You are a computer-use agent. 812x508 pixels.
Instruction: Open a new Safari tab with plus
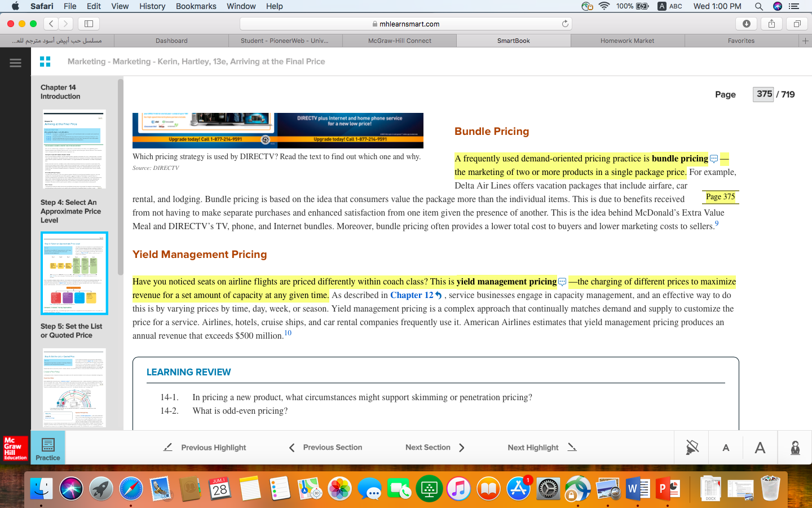[805, 41]
